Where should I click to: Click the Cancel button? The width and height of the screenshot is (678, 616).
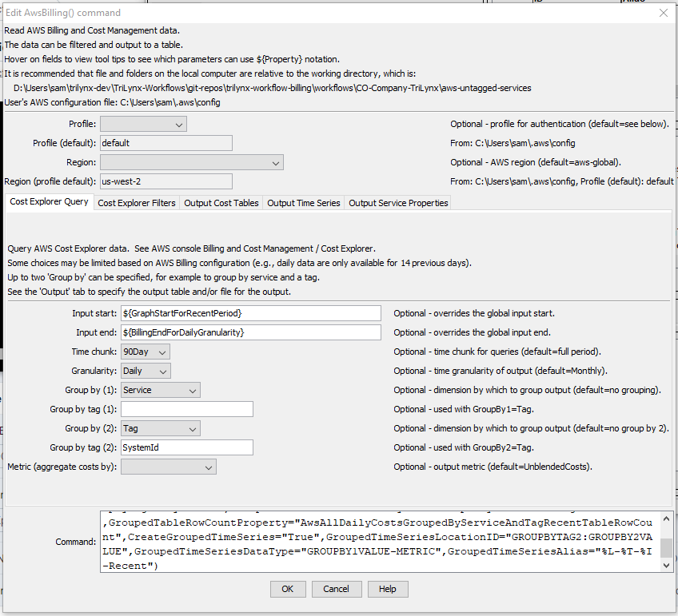[337, 589]
